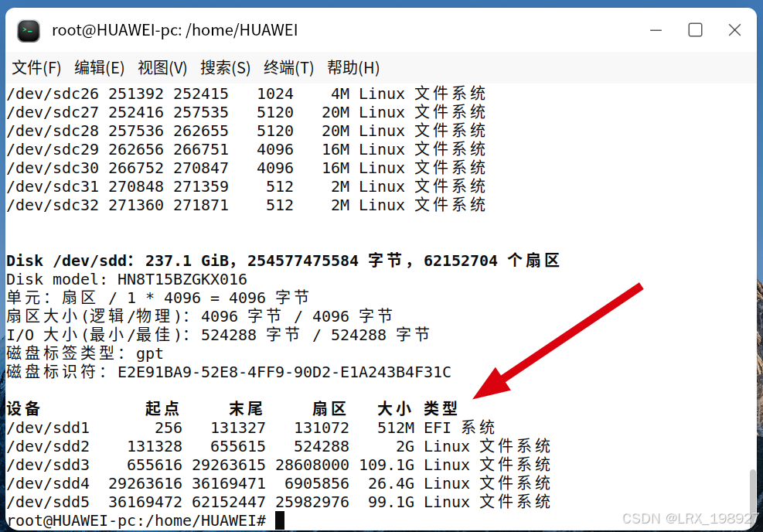This screenshot has width=763, height=532.
Task: Click the 99.1G size value of sdd5
Action: click(x=391, y=502)
